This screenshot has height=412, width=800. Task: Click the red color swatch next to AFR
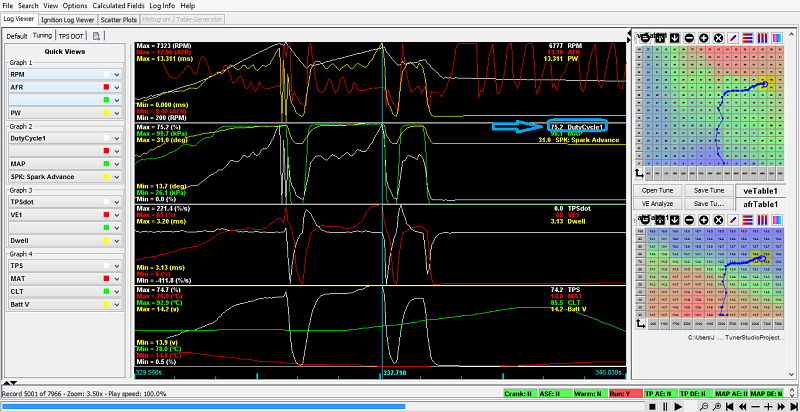(106, 87)
